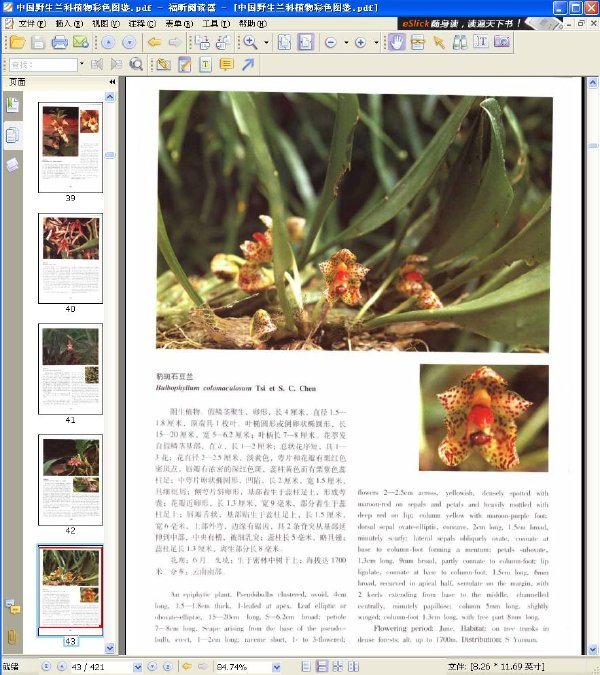The image size is (600, 675).
Task: Select the Zoom In magnifier tool
Action: pos(251,42)
